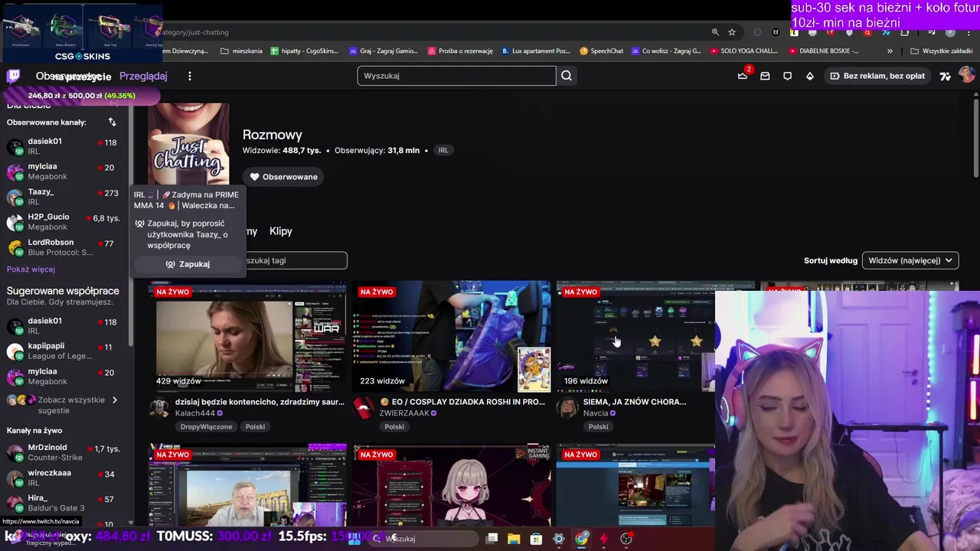980x551 pixels.
Task: Open SOLO YOGA CHALL... bookmark
Action: pos(744,51)
